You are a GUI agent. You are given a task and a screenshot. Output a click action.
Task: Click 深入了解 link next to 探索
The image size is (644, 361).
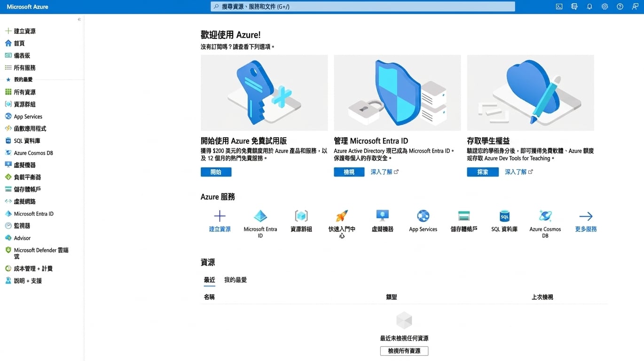[518, 172]
